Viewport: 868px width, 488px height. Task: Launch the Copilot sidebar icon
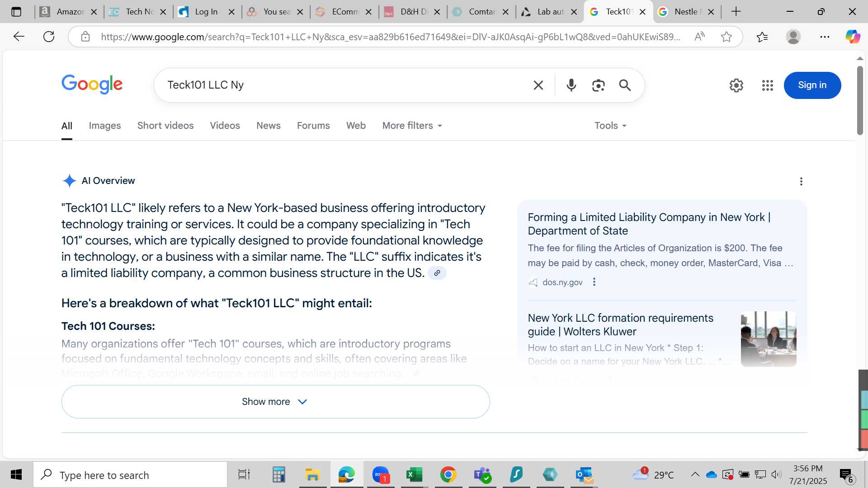pyautogui.click(x=853, y=37)
